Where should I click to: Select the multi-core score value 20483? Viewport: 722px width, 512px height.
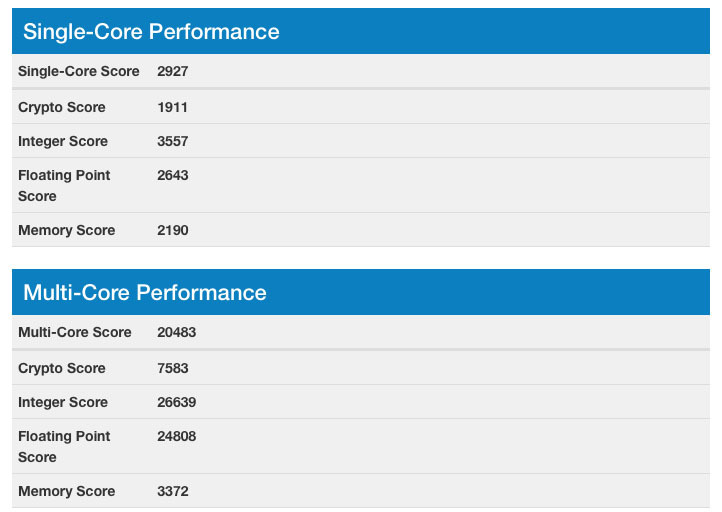(x=177, y=332)
